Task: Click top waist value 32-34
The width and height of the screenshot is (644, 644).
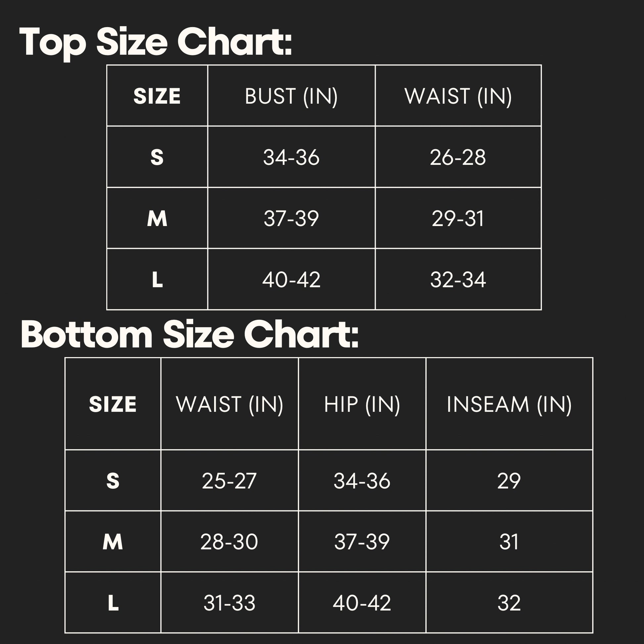Action: point(458,279)
